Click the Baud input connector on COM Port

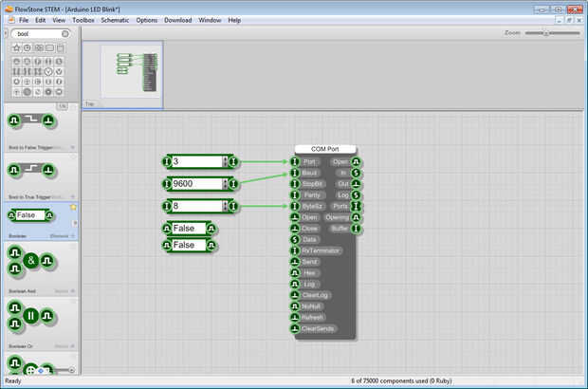[x=295, y=173]
